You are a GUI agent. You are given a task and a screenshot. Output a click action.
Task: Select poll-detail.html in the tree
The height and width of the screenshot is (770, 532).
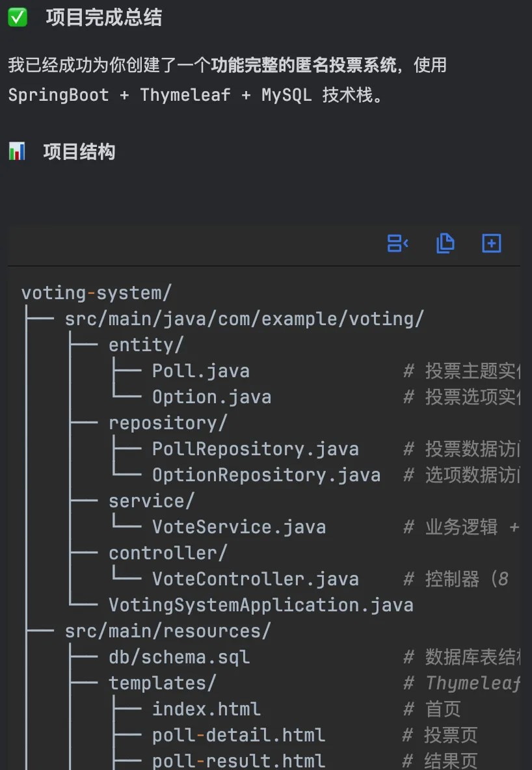pyautogui.click(x=239, y=735)
